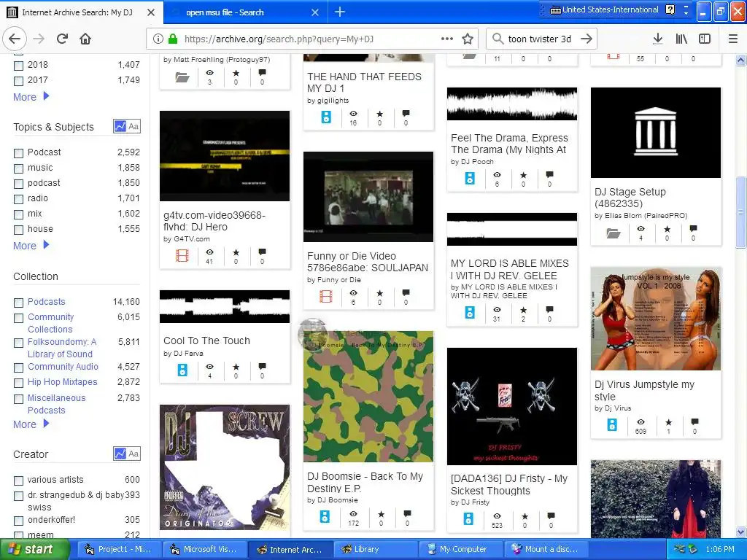747x560 pixels.
Task: Click film icon on Funny or Die Video
Action: (x=326, y=297)
